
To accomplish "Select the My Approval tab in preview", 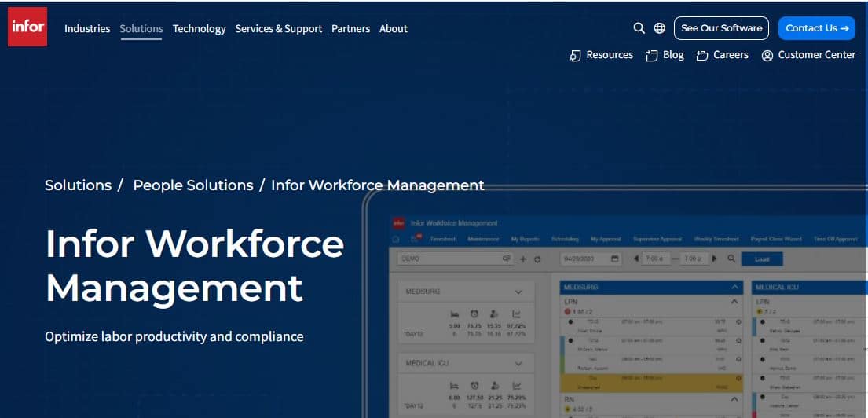I will [x=606, y=239].
